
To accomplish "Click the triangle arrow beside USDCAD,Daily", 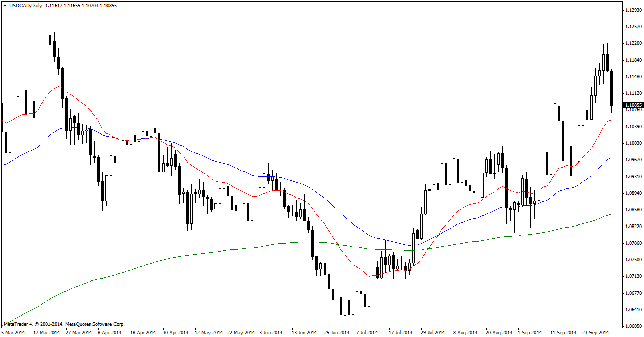I will pyautogui.click(x=5, y=6).
